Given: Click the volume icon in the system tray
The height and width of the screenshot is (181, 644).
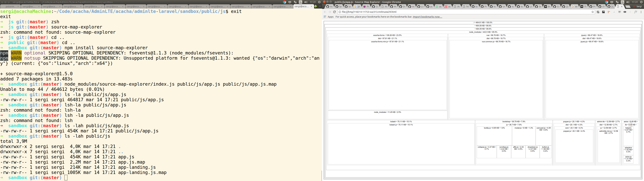Looking at the screenshot, I should 628,2.
